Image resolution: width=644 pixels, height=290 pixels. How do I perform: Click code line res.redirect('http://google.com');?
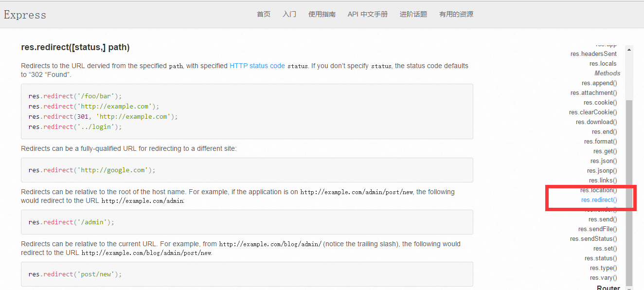pos(92,170)
